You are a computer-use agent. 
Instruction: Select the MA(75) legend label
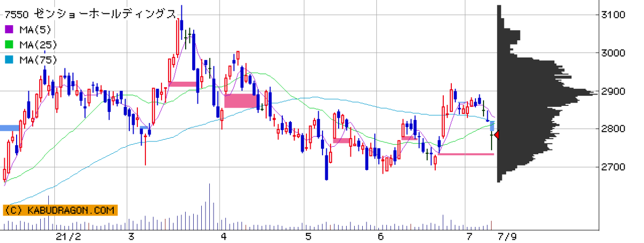coord(38,60)
